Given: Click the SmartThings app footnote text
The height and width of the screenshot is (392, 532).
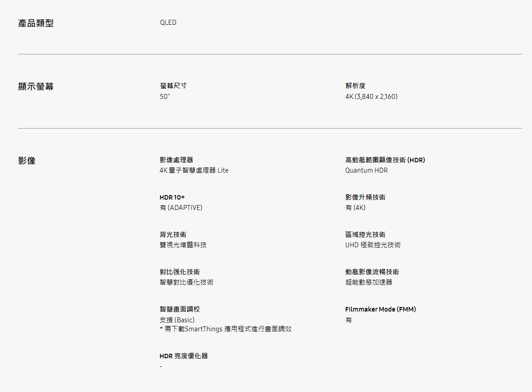Looking at the screenshot, I should tap(225, 329).
